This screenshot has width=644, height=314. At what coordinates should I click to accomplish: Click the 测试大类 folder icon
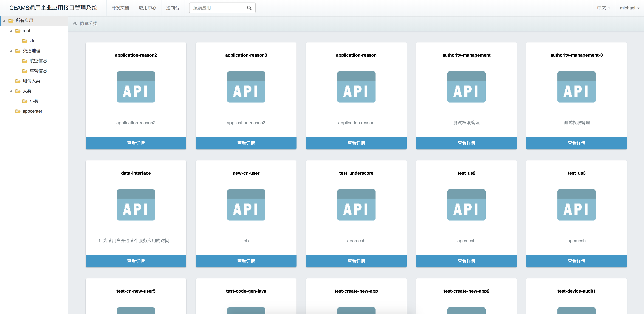[18, 81]
